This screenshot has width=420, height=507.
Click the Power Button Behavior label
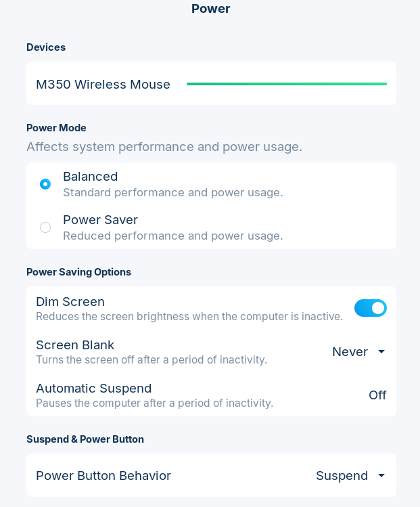(103, 476)
